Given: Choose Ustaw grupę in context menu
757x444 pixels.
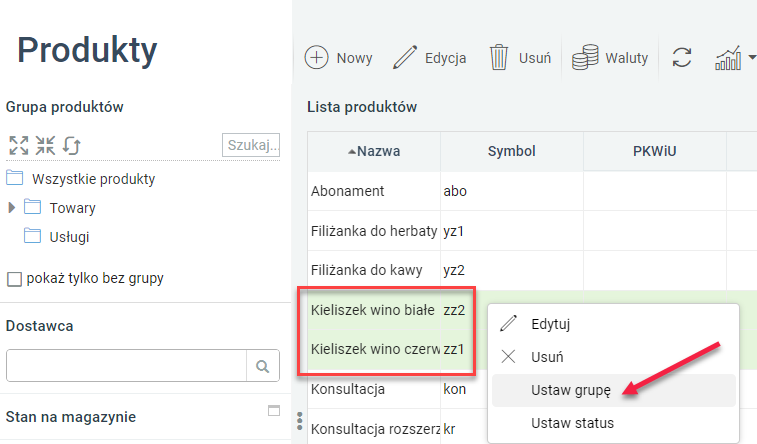Looking at the screenshot, I should (x=614, y=390).
